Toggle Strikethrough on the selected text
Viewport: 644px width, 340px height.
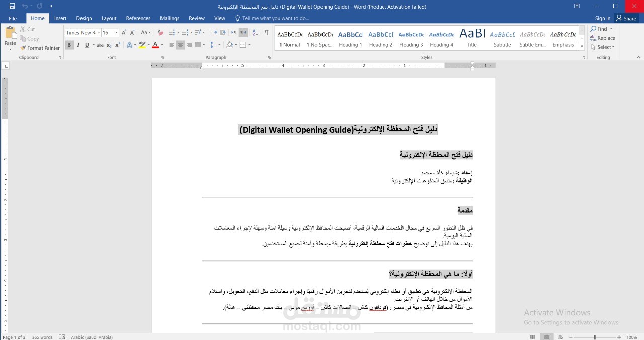[101, 45]
